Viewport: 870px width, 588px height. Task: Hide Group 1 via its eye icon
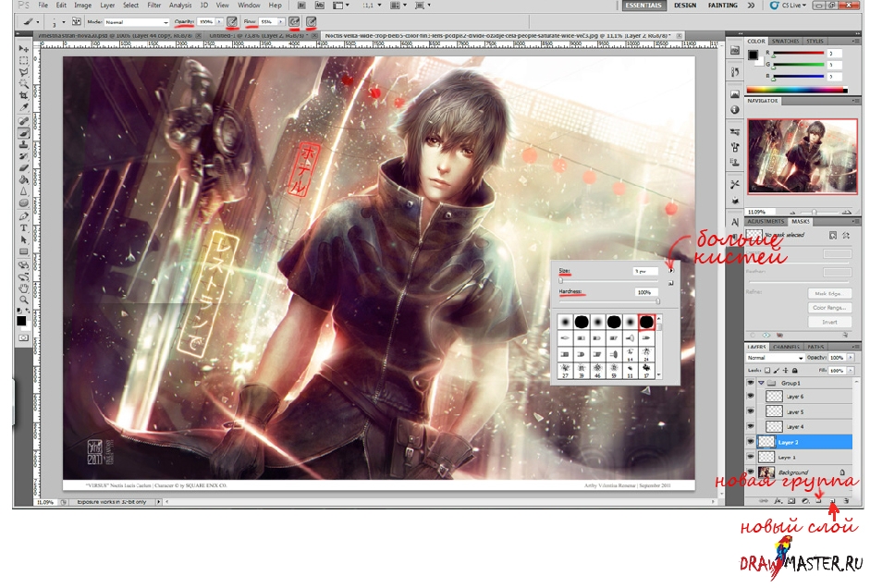coord(750,383)
